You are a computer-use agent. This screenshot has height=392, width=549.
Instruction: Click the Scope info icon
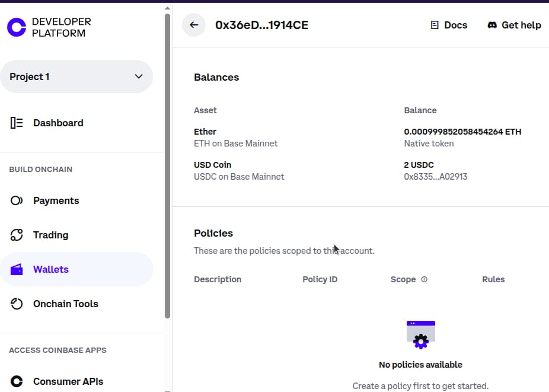tap(424, 279)
